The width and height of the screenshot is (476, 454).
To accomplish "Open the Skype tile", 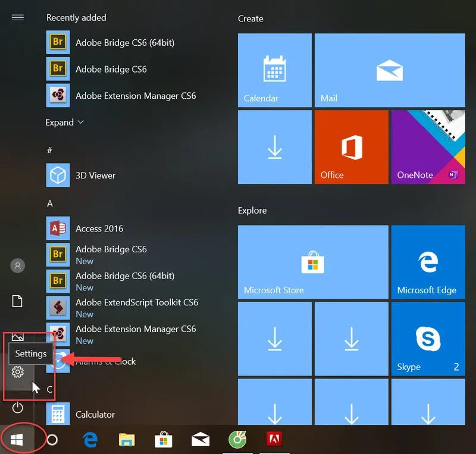I will click(x=428, y=339).
